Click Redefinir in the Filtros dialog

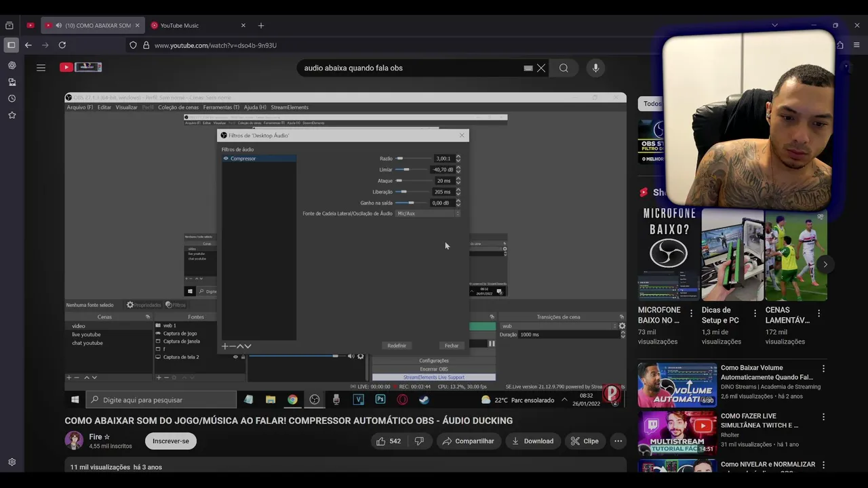click(397, 346)
